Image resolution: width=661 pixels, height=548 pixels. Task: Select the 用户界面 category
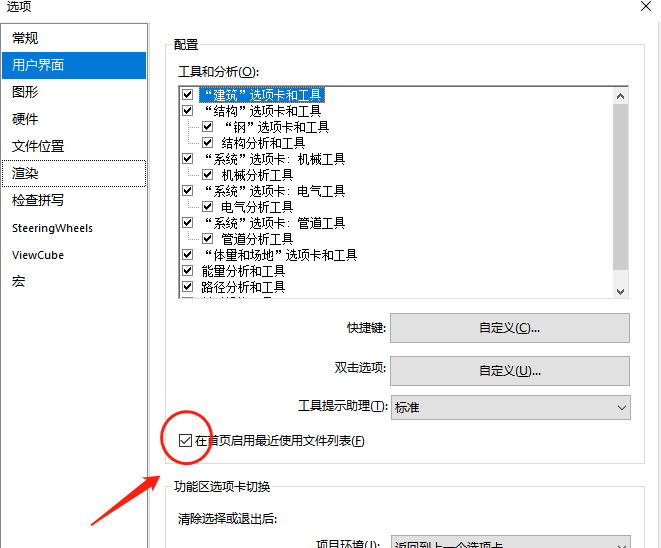click(74, 65)
